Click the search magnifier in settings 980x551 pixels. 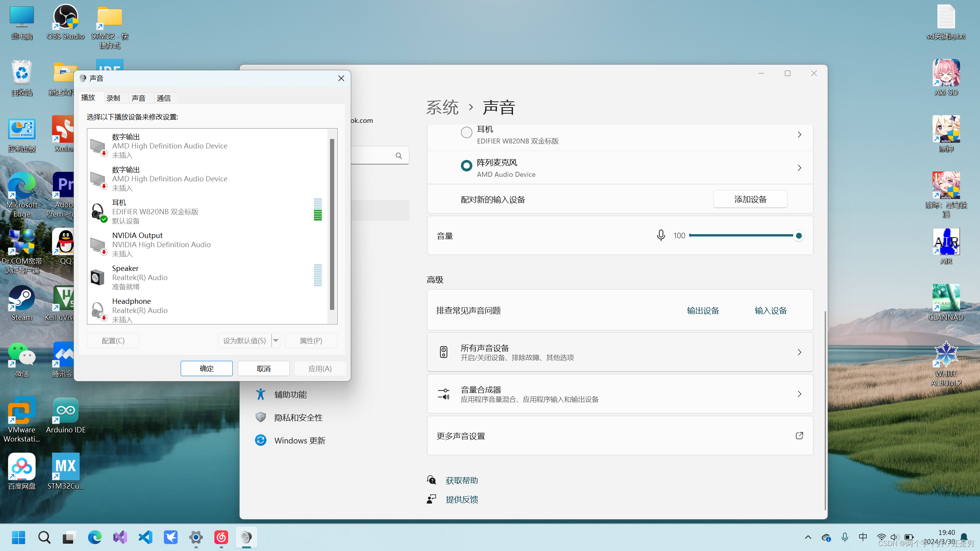point(399,156)
